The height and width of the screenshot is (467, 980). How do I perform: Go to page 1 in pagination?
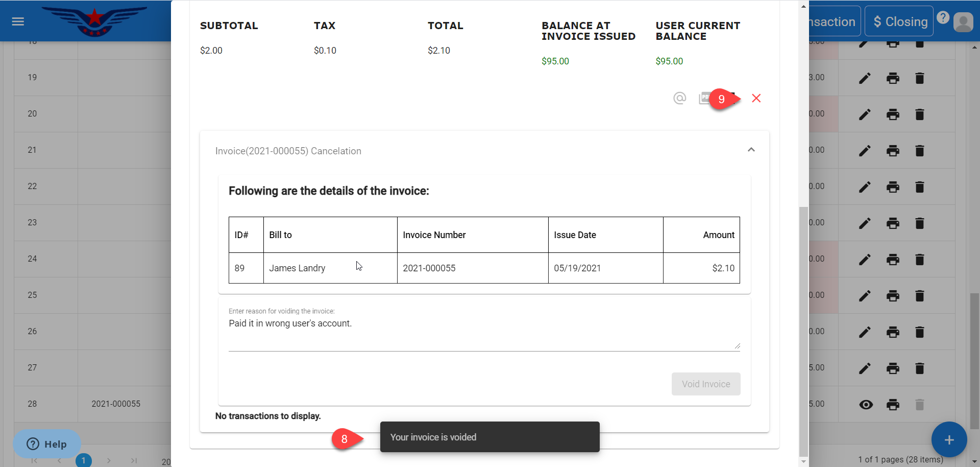click(x=84, y=460)
